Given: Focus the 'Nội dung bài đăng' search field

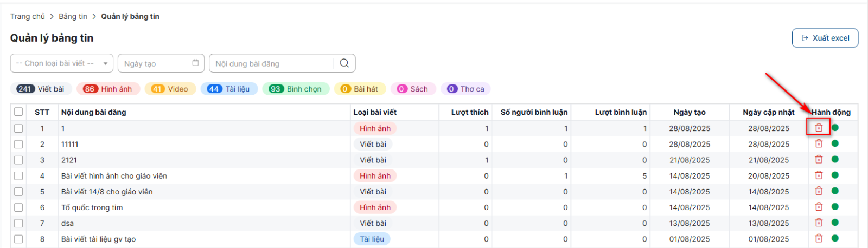Looking at the screenshot, I should 271,63.
